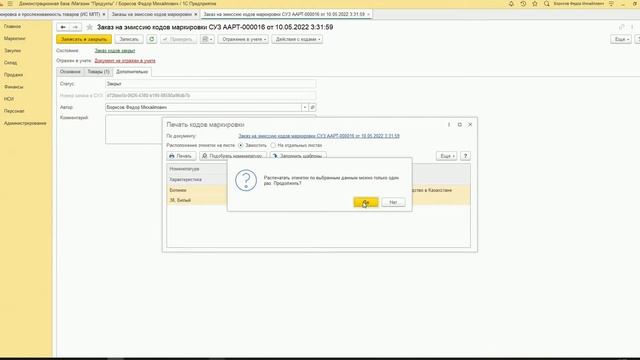This screenshot has width=640, height=360.
Task: Close the СУЗ ААРТ-000016 window tab
Action: pyautogui.click(x=368, y=14)
